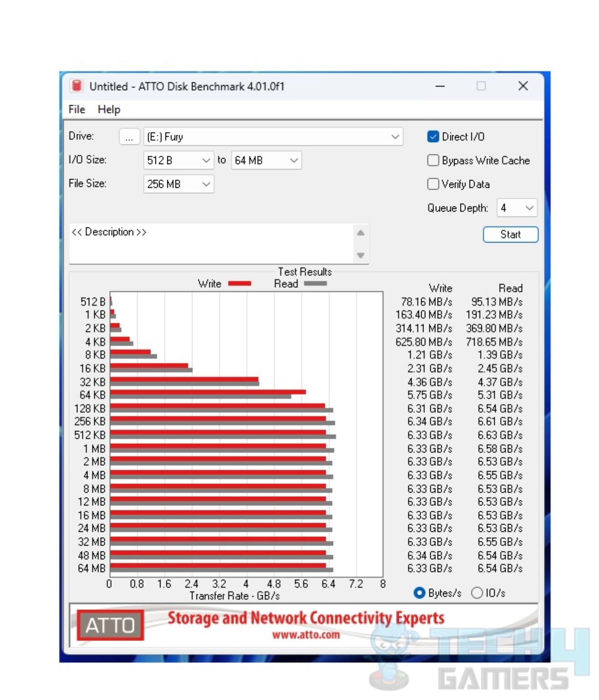Click inside the Description text box

tap(212, 244)
